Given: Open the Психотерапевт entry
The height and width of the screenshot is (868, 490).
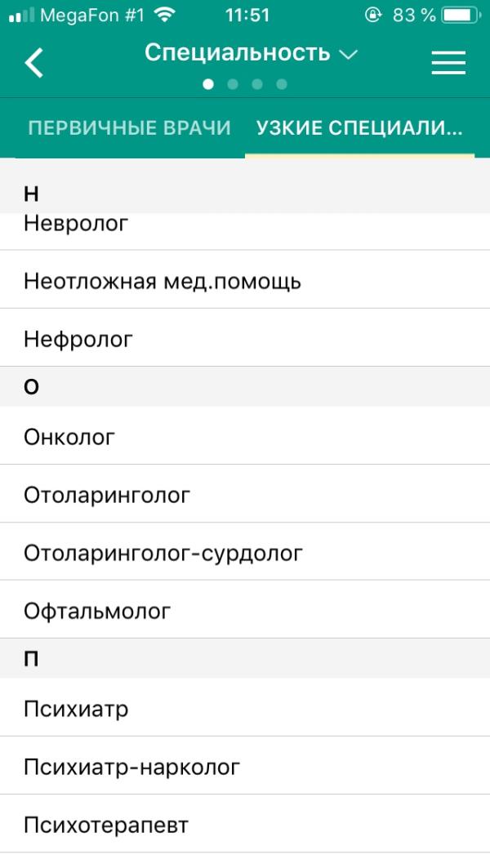Looking at the screenshot, I should coord(245,824).
